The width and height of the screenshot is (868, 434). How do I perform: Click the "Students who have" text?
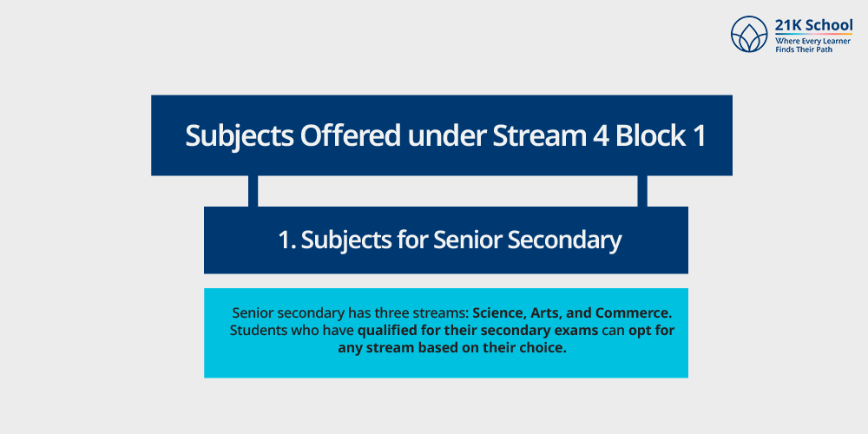pos(291,331)
